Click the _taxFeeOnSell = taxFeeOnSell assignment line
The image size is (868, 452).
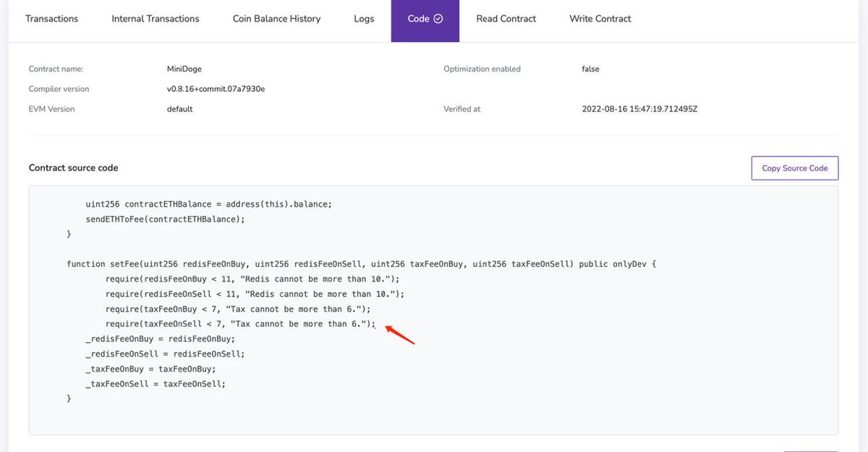click(156, 384)
